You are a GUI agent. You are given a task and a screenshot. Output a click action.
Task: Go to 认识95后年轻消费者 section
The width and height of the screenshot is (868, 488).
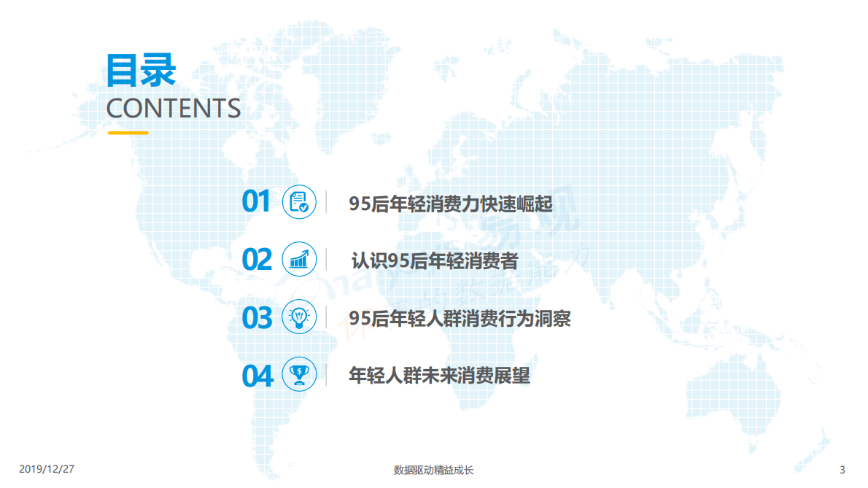point(434,260)
